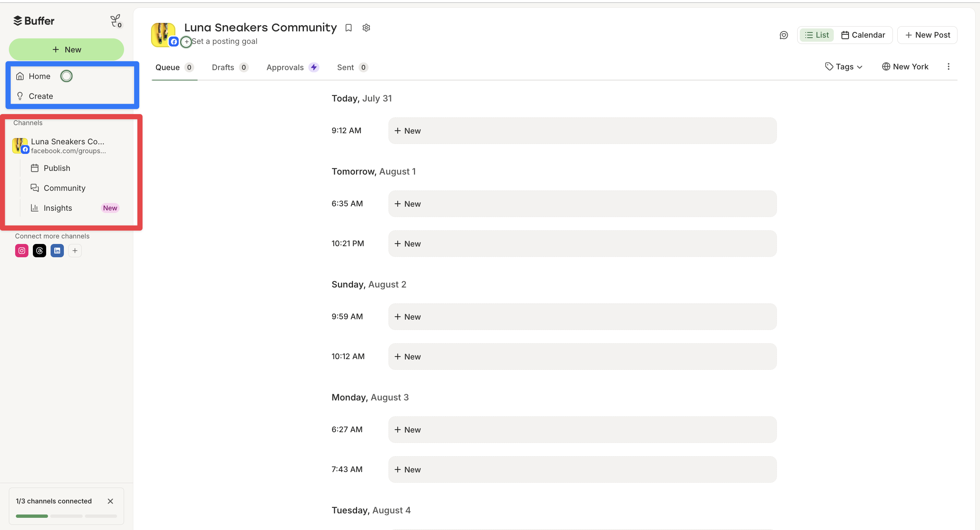Click the Sunday, August 2 heading
This screenshot has width=980, height=530.
(x=369, y=285)
